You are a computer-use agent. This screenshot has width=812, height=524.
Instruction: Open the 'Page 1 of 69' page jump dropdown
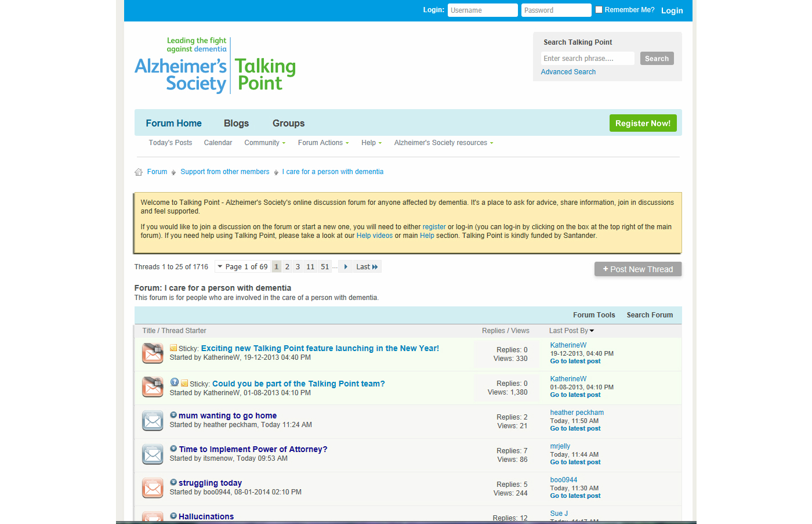pyautogui.click(x=242, y=267)
